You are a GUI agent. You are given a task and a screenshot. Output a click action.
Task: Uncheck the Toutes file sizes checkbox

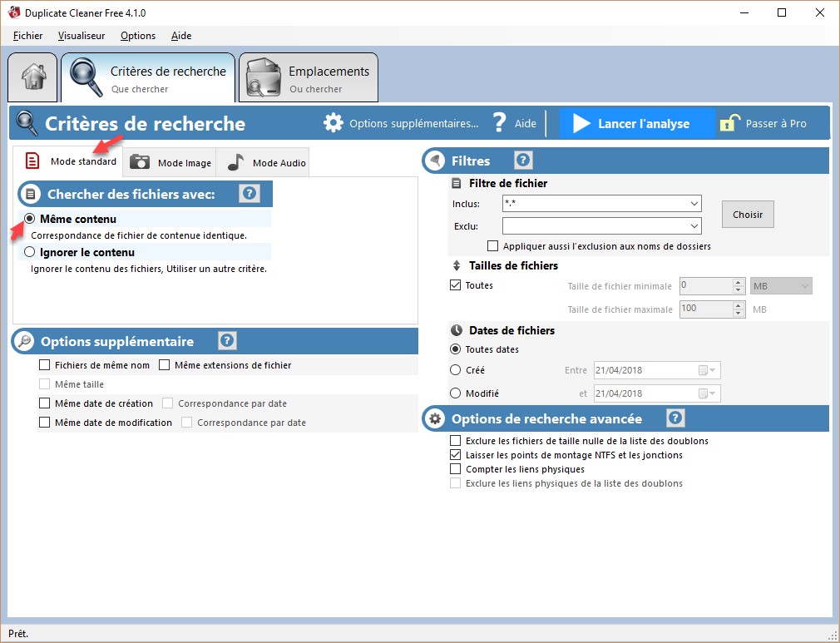click(x=455, y=285)
